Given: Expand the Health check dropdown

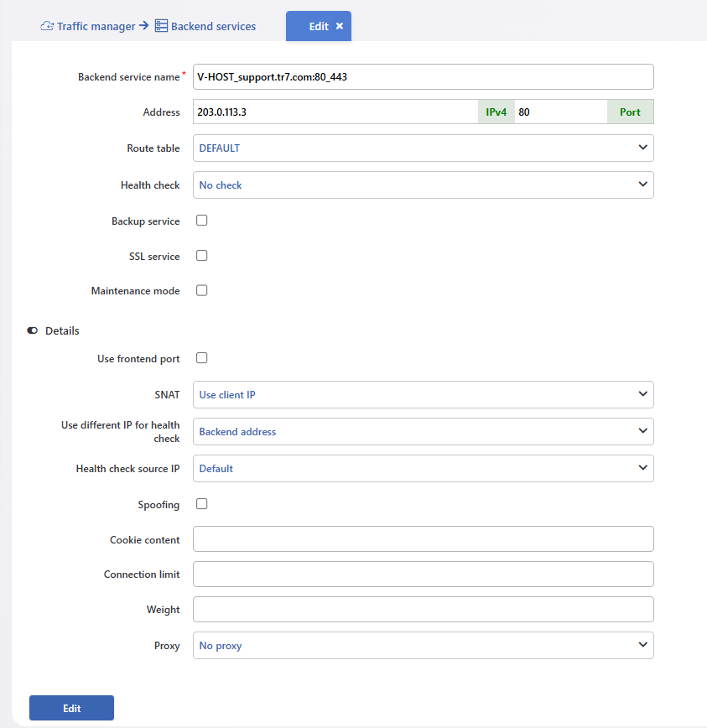Looking at the screenshot, I should (424, 185).
